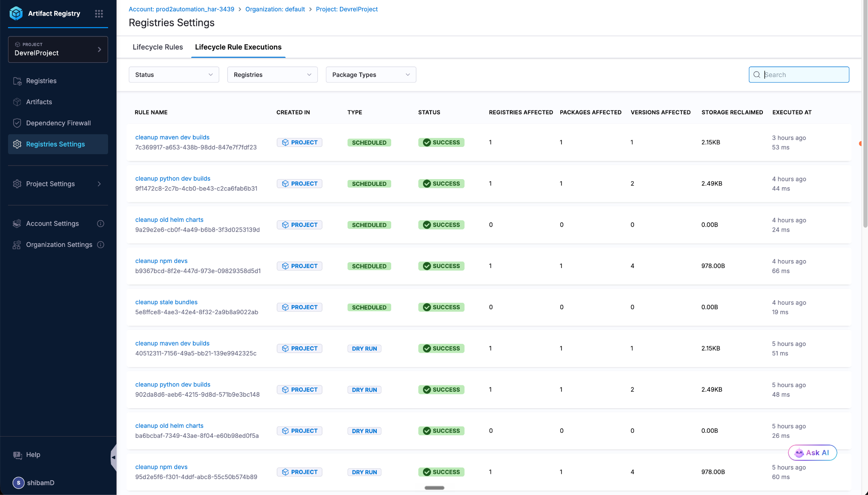Collapse the sidebar with the arrow handle

pyautogui.click(x=113, y=457)
